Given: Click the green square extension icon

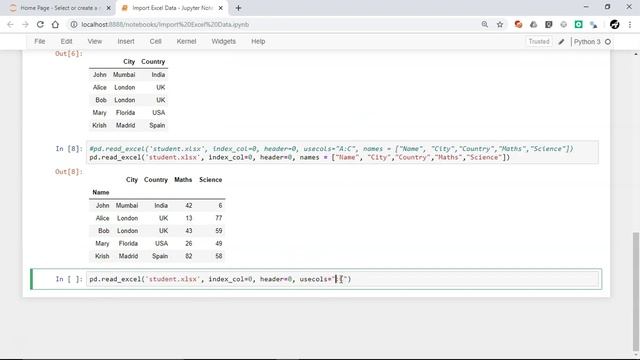Looking at the screenshot, I should (578, 24).
